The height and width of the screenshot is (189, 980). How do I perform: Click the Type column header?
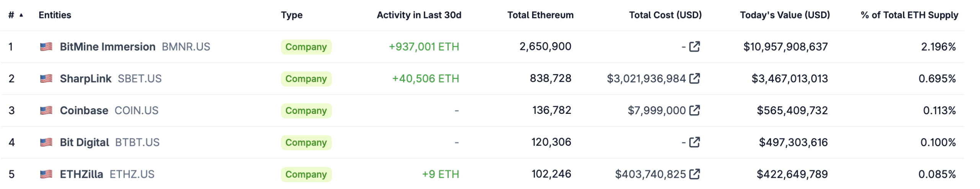click(x=291, y=15)
